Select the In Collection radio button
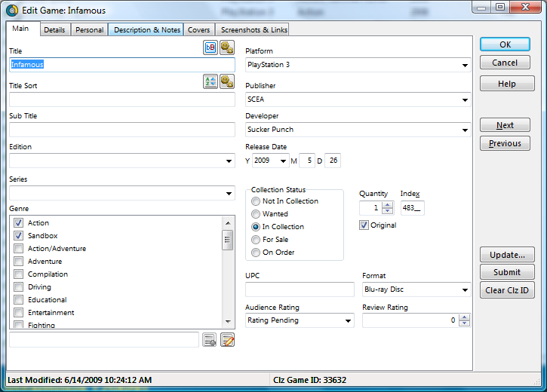 point(256,227)
